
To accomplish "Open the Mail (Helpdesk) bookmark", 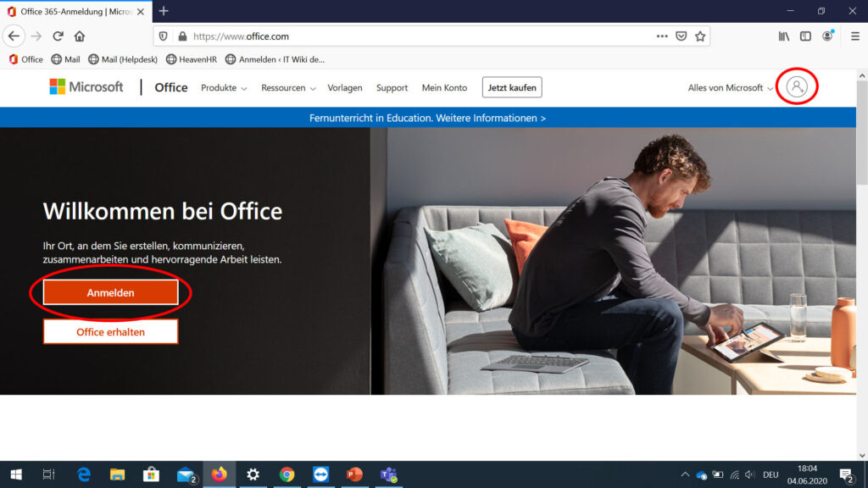I will [123, 59].
